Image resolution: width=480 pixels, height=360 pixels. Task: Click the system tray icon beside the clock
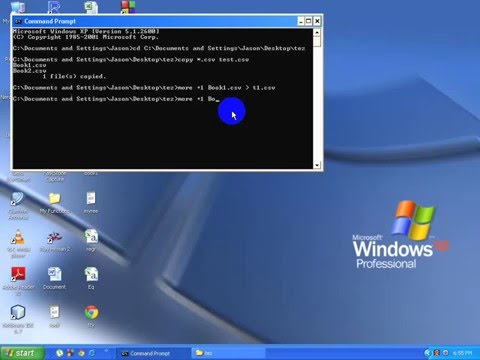445,353
